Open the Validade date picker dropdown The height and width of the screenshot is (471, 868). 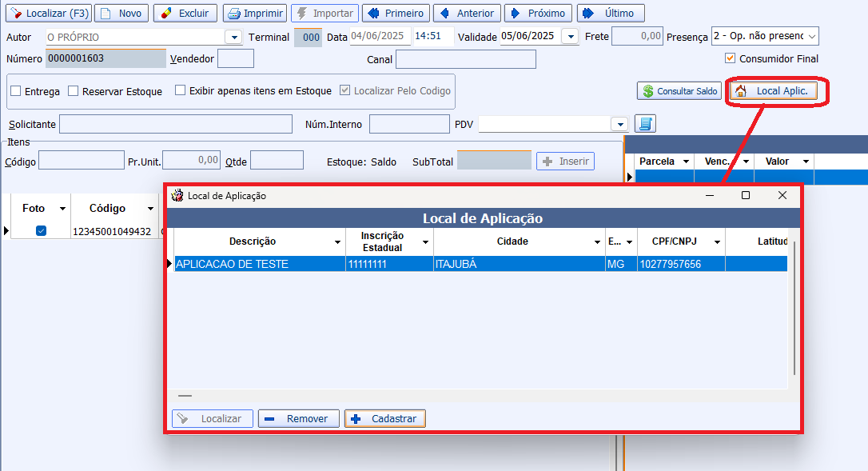click(570, 37)
